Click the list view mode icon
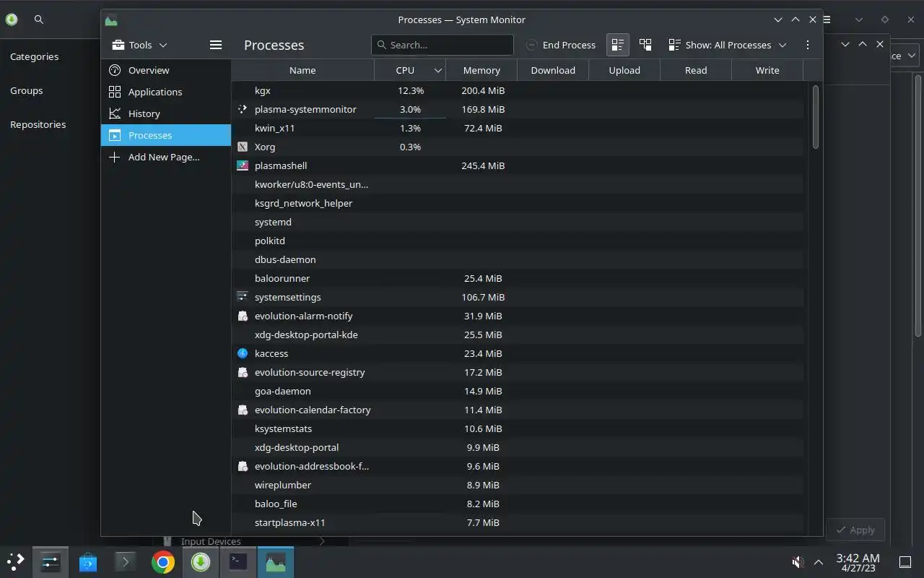The image size is (924, 578). click(617, 45)
